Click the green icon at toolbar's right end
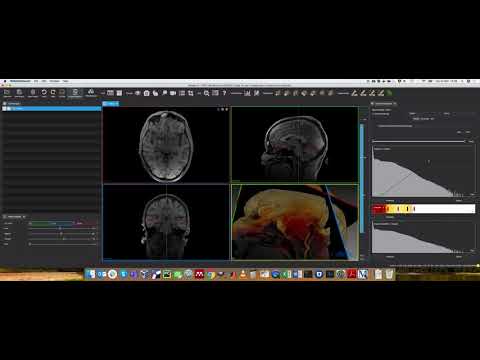480x360 pixels. (389, 93)
